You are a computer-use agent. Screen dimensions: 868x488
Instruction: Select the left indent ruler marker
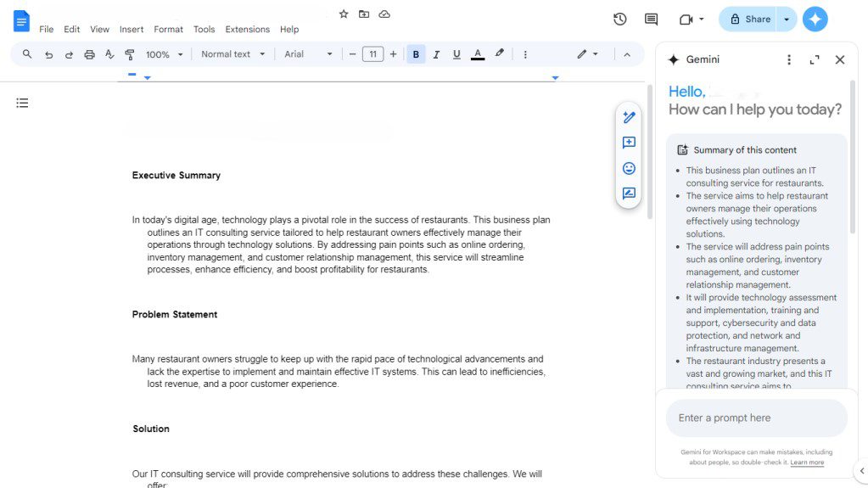(x=148, y=78)
